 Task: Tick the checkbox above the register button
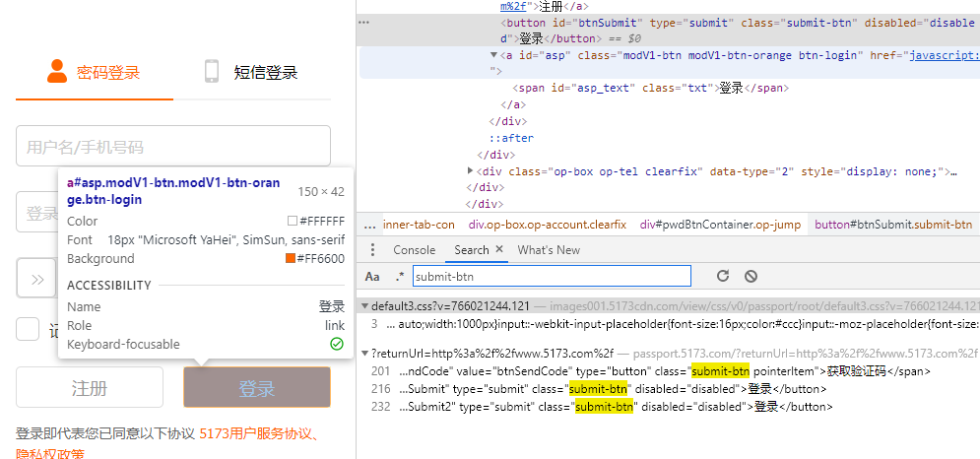(28, 329)
